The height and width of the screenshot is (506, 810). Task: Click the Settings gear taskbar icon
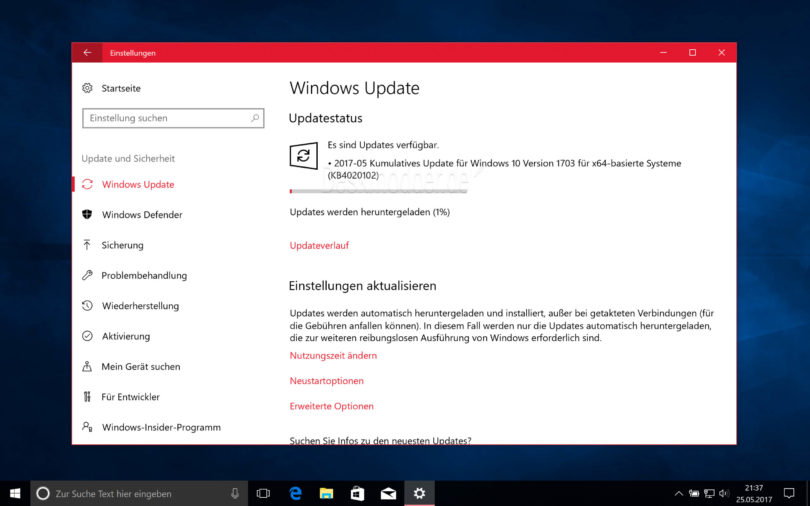coord(419,494)
